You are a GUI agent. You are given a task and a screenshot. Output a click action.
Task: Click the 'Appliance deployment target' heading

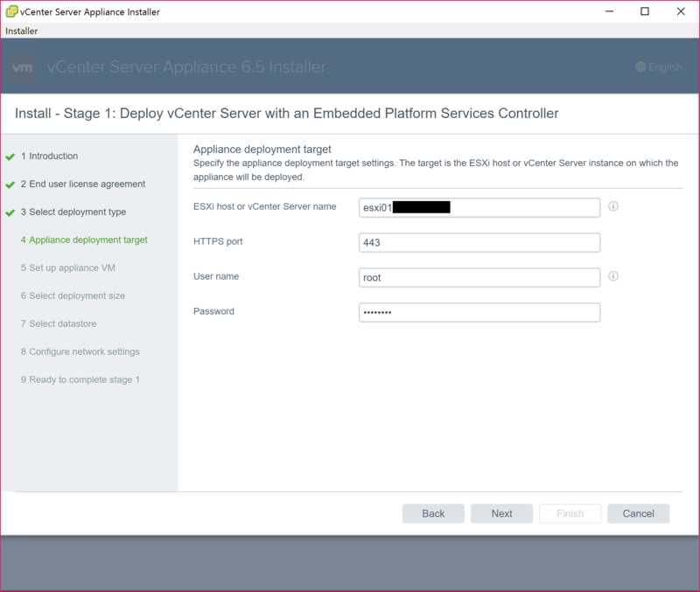[x=262, y=149]
